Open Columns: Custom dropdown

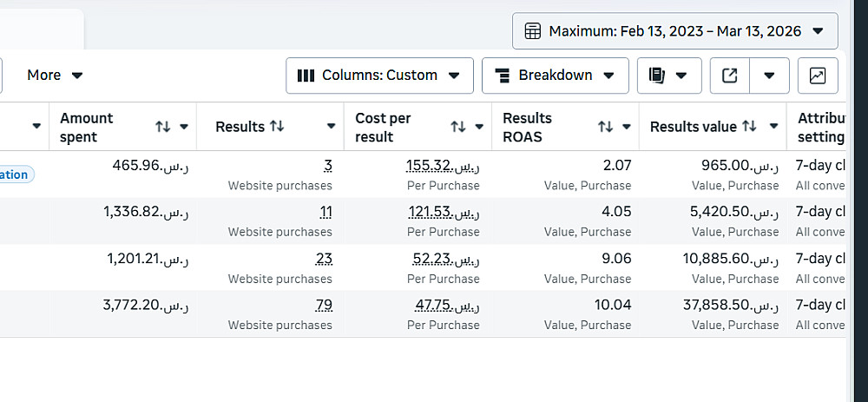(x=379, y=76)
